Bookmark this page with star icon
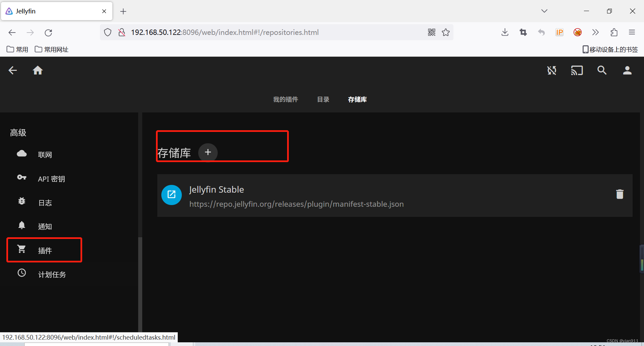 click(x=446, y=32)
